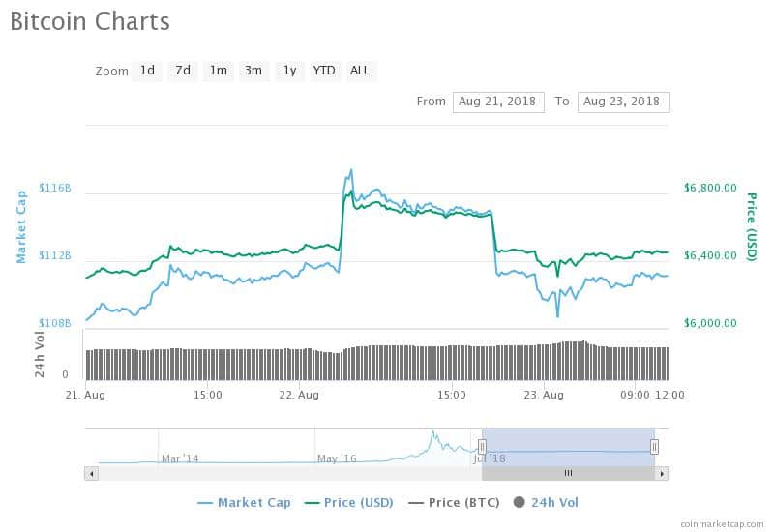Click the scrollbar left arrow
Screen dimensions: 774x532
click(x=91, y=473)
